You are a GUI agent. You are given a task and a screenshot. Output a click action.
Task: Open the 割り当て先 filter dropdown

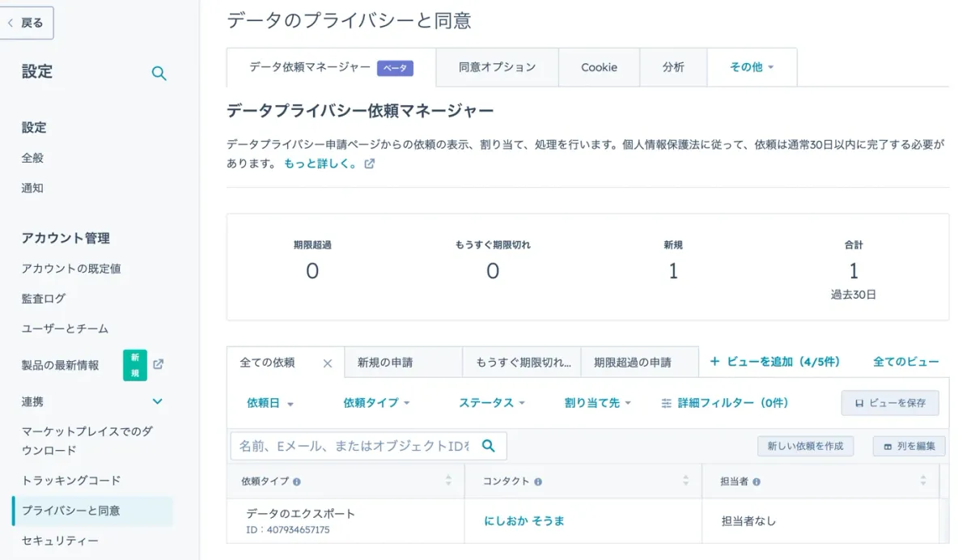coord(599,403)
